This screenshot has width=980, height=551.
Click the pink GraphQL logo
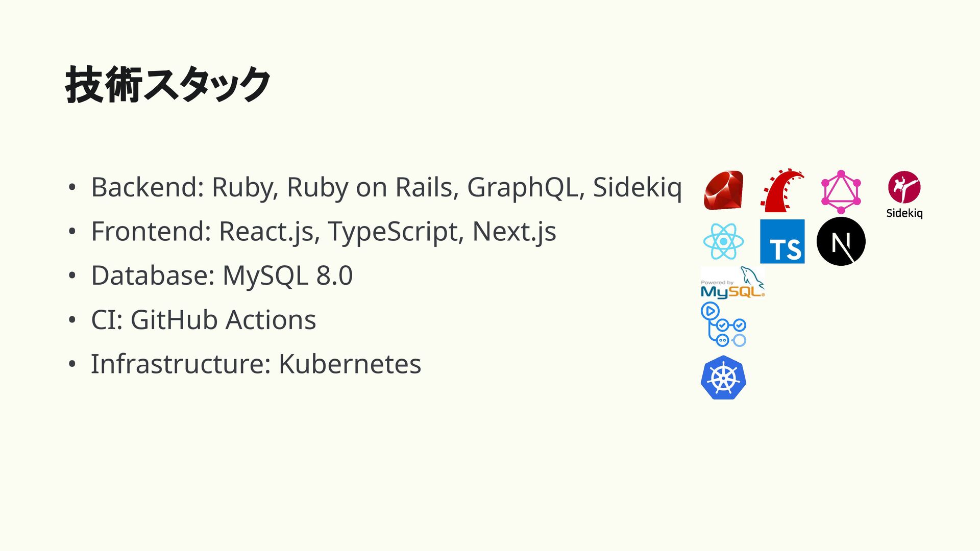click(x=841, y=191)
